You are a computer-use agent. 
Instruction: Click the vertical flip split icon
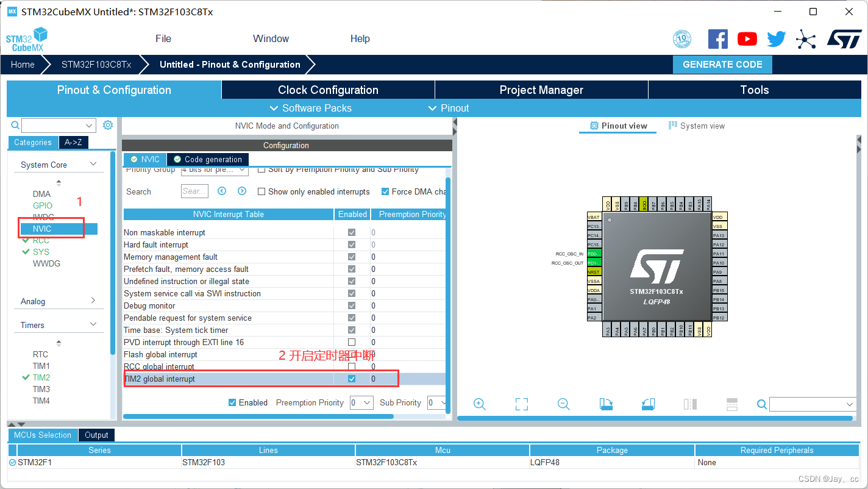pos(690,404)
